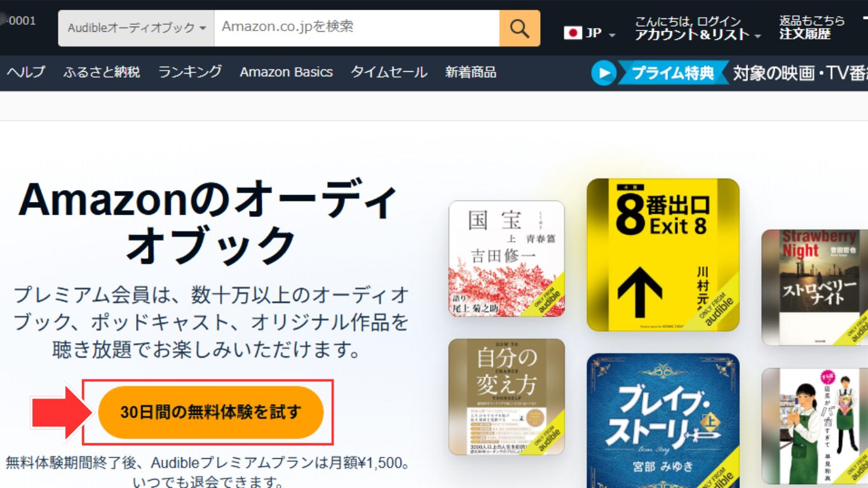Open the タイムセール nav link
The width and height of the screenshot is (868, 488).
click(389, 72)
